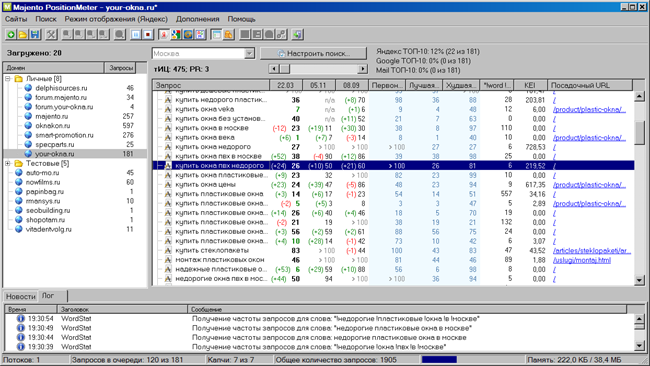Open project with yellow folder toolbar icon
Screen dimensions: 650x366
pyautogui.click(x=23, y=34)
